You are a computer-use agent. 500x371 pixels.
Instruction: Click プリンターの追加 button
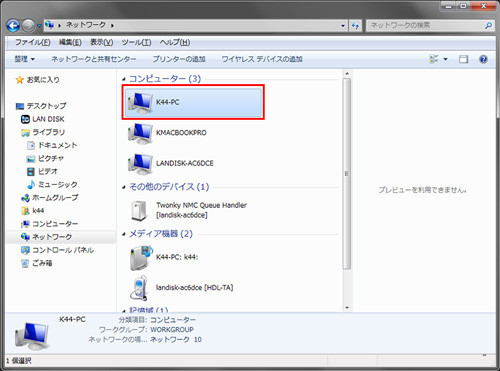pyautogui.click(x=179, y=59)
